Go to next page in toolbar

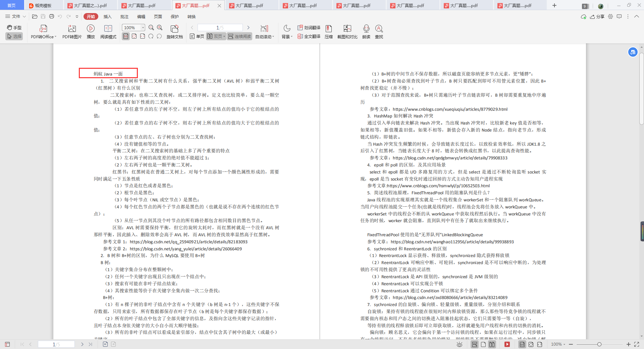[x=249, y=28]
